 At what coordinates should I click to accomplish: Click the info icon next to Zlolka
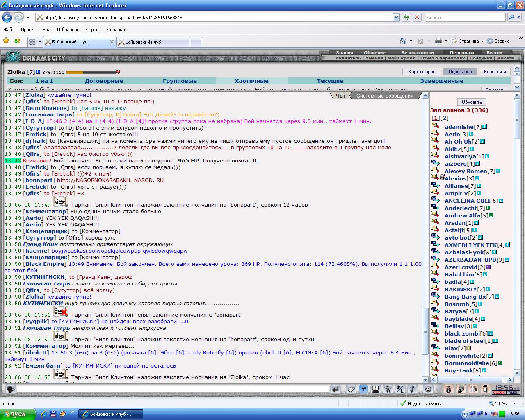pos(38,72)
